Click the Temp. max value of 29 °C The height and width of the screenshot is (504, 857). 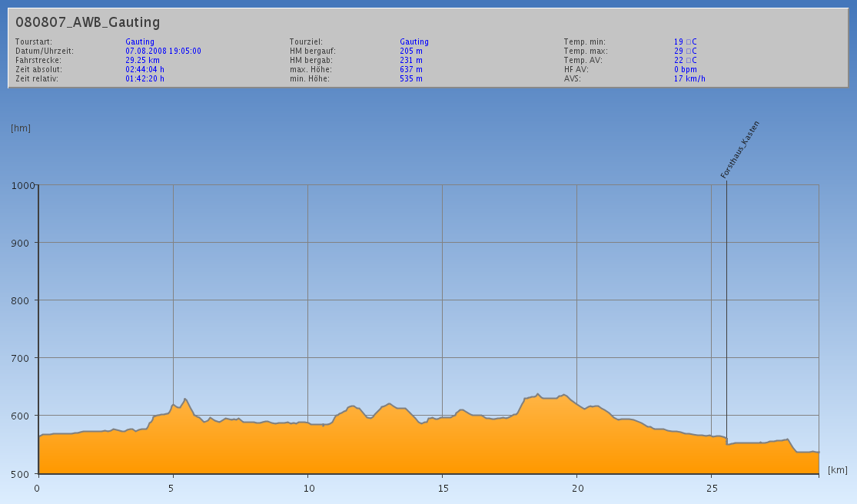tap(685, 51)
